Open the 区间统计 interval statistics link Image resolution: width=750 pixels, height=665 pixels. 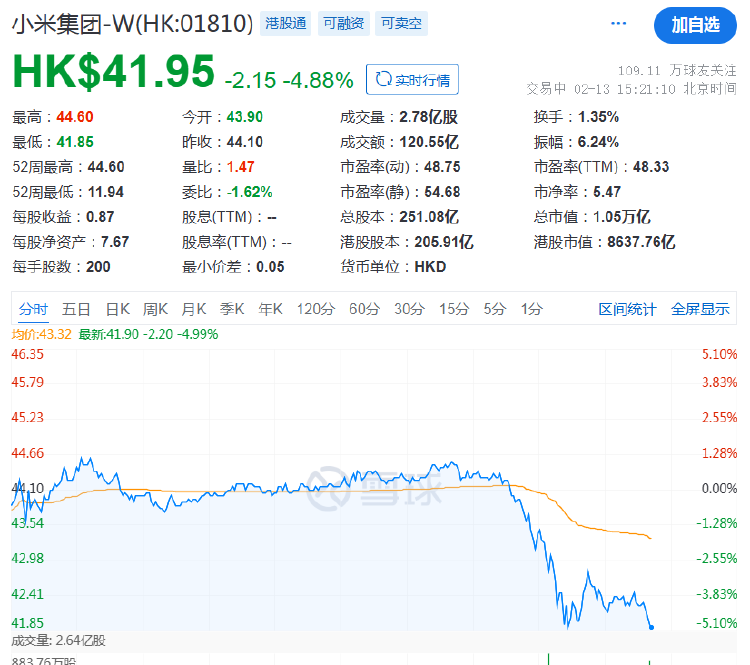(x=628, y=310)
